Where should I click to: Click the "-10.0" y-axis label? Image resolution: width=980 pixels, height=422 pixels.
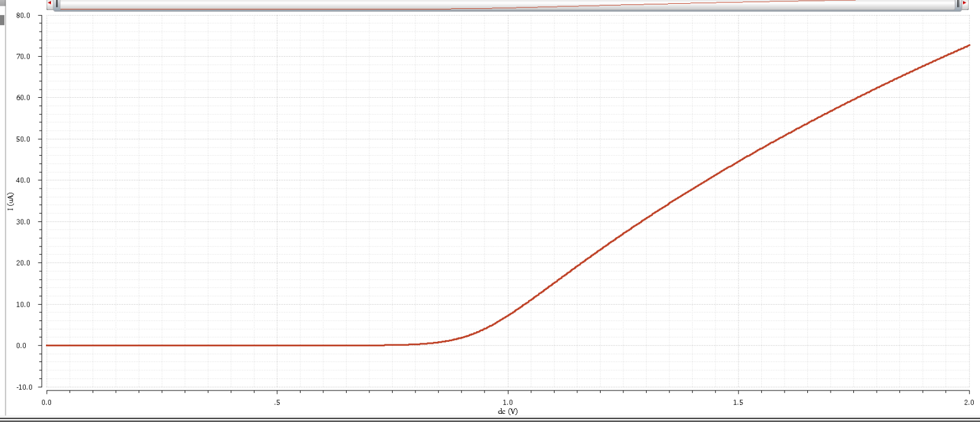23,387
